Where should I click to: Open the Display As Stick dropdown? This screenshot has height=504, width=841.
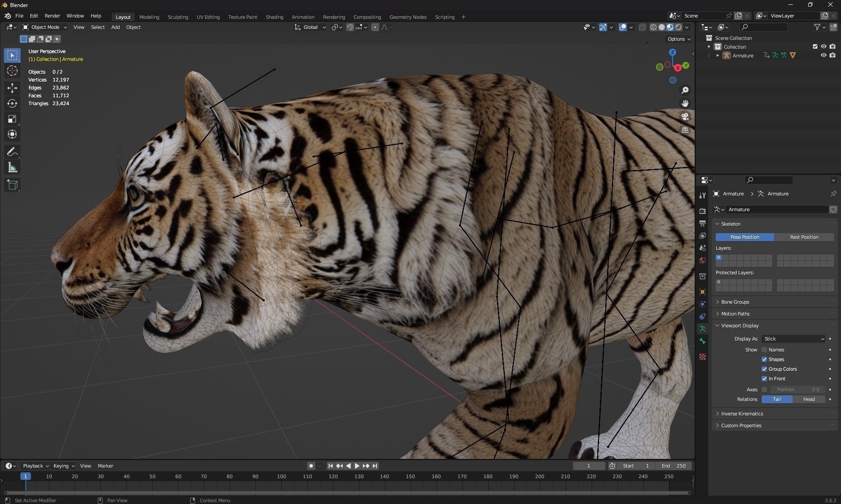click(794, 339)
